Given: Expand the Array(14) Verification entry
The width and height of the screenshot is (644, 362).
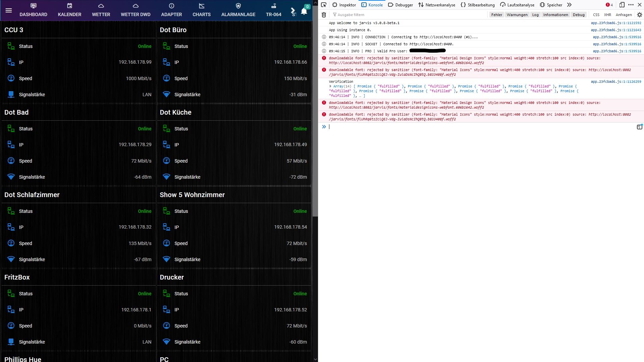Looking at the screenshot, I should (x=330, y=86).
